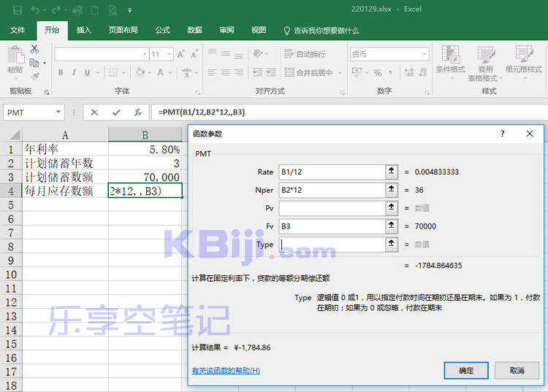The width and height of the screenshot is (548, 392).
Task: Open the Name Box dropdown arrow
Action: pos(58,112)
